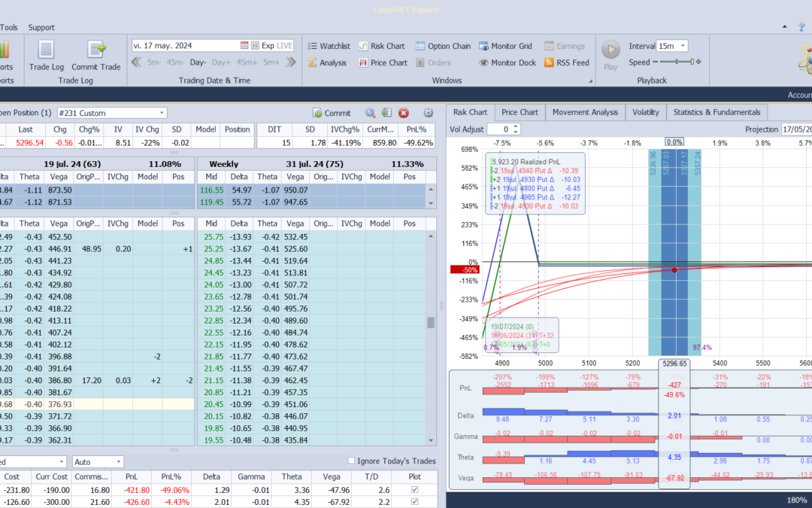Switch to the Statistics & Fundamentals tab
The height and width of the screenshot is (508, 812).
(x=717, y=112)
